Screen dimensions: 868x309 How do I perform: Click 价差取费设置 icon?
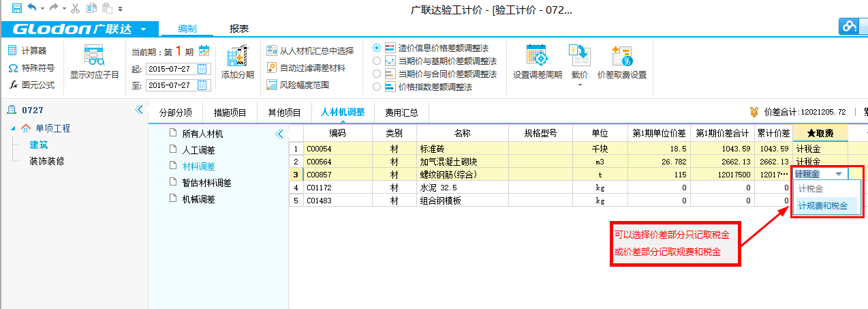coord(621,61)
